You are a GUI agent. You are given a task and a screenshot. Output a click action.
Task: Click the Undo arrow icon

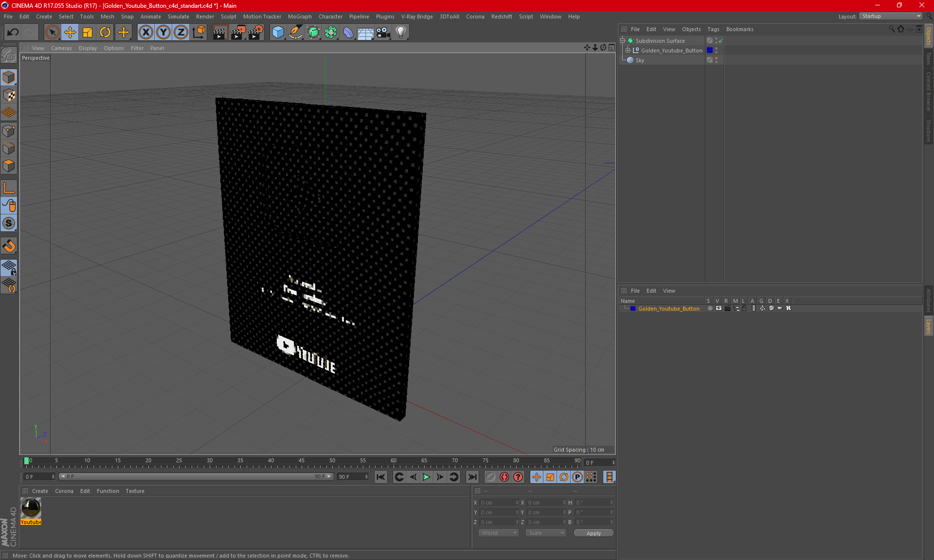click(x=13, y=33)
